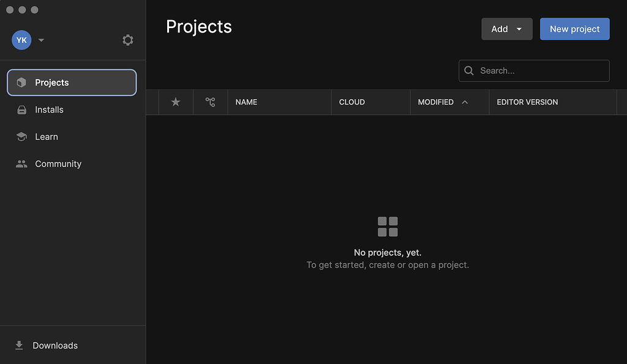Image resolution: width=627 pixels, height=364 pixels.
Task: Click the Downloads arrow icon
Action: click(x=20, y=346)
